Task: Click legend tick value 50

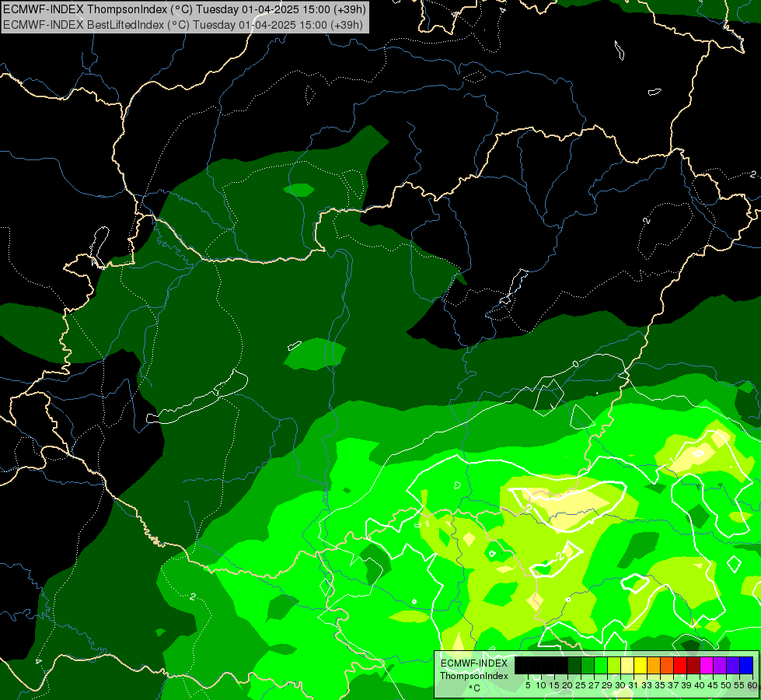Action: pos(726,685)
